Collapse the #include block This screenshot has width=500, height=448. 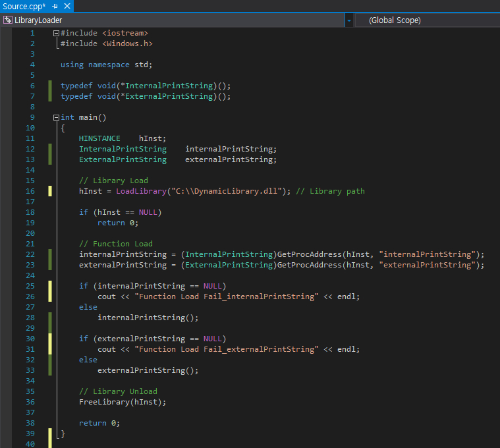pos(56,33)
